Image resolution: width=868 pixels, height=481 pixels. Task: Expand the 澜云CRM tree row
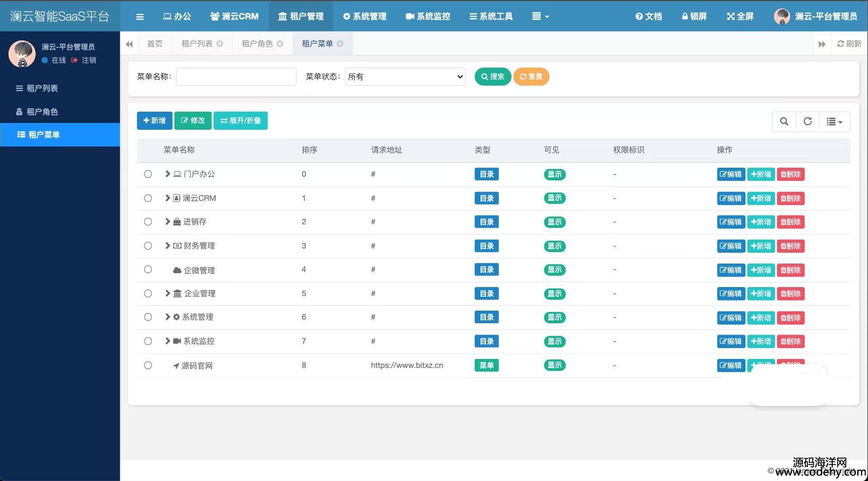(168, 198)
